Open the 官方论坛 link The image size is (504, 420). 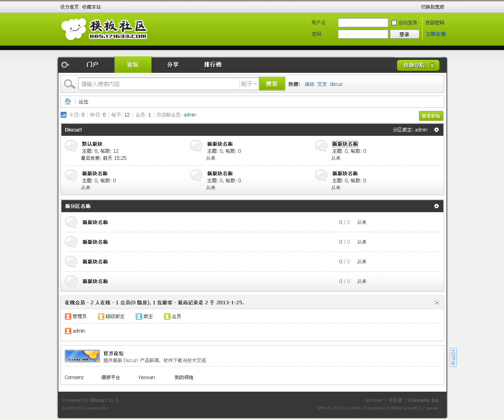click(x=113, y=353)
